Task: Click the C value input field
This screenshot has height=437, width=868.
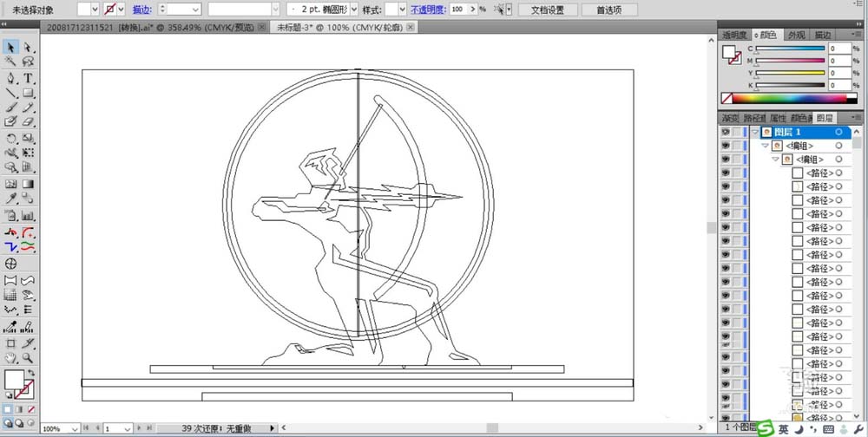Action: (x=839, y=49)
